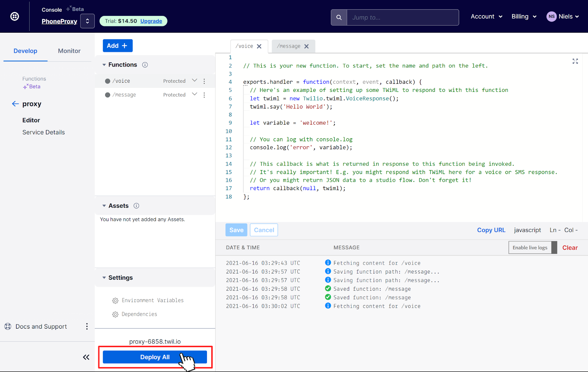Select the /voice function row
This screenshot has width=588, height=372.
[155, 81]
